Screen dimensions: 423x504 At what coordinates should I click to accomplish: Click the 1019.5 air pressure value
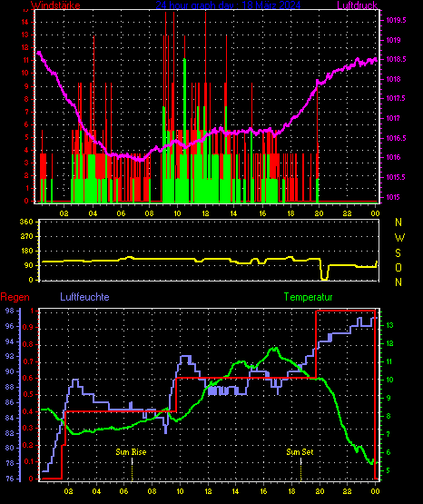[396, 20]
